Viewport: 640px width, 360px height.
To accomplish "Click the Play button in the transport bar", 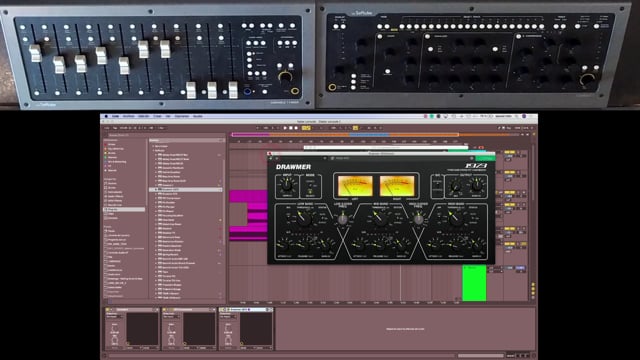I will 285,128.
